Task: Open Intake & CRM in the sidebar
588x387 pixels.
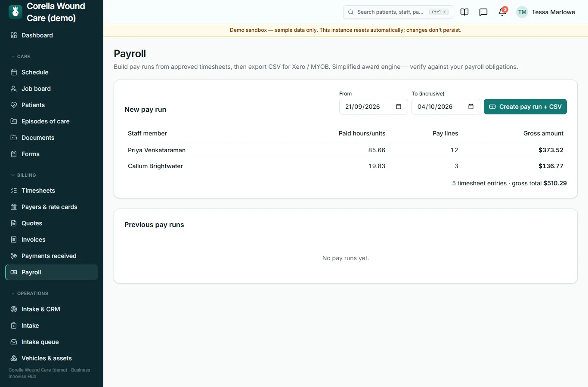Action: pos(52,309)
